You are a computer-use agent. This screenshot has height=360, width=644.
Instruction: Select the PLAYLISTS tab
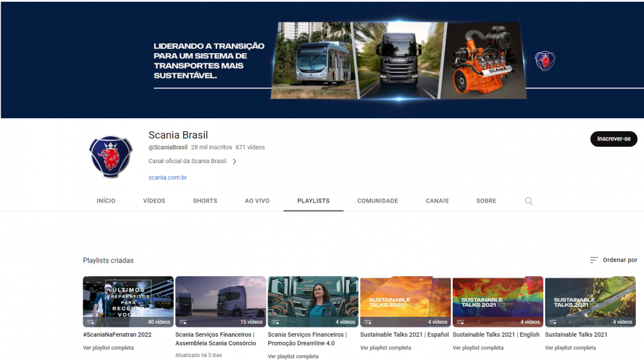(x=313, y=201)
